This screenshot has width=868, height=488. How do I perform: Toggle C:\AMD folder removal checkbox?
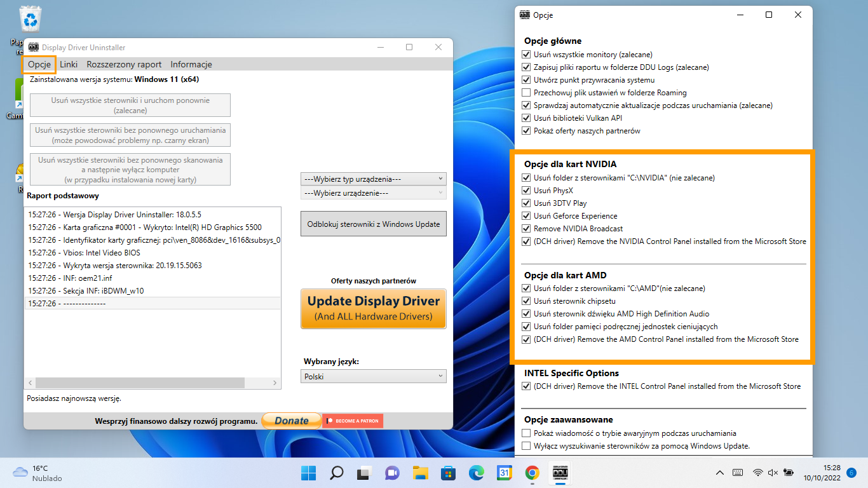point(526,288)
